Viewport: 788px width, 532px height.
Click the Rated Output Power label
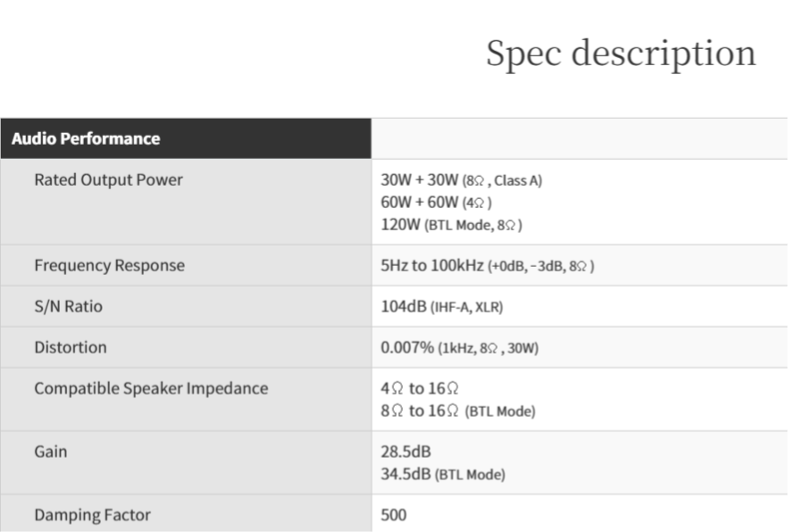(107, 179)
